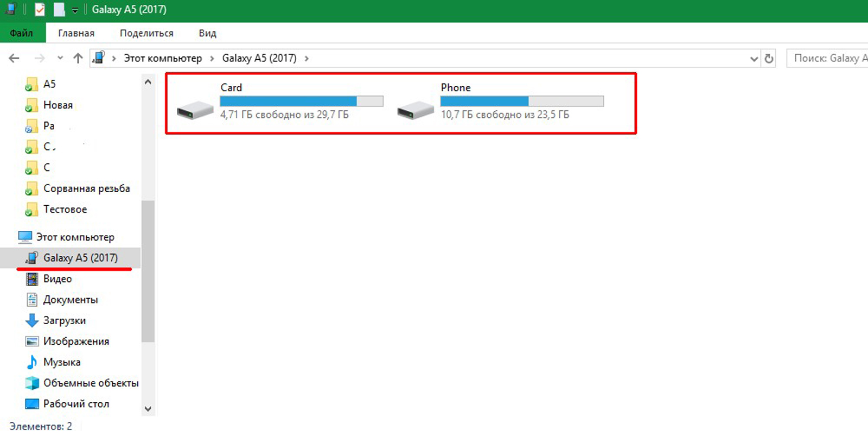Expand chevron after Galaxy A5 (2017) in address bar
The width and height of the screenshot is (868, 436).
coord(307,58)
